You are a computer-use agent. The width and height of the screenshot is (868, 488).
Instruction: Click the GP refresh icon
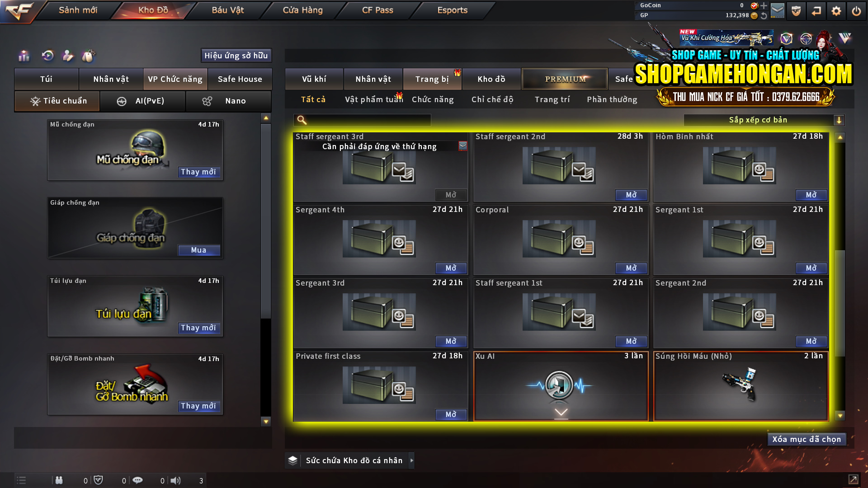click(764, 15)
